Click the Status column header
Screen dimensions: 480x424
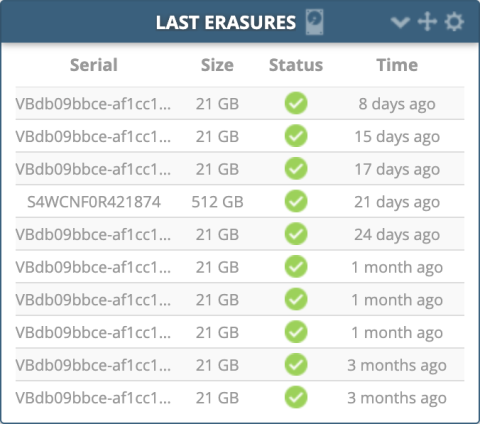pos(296,65)
